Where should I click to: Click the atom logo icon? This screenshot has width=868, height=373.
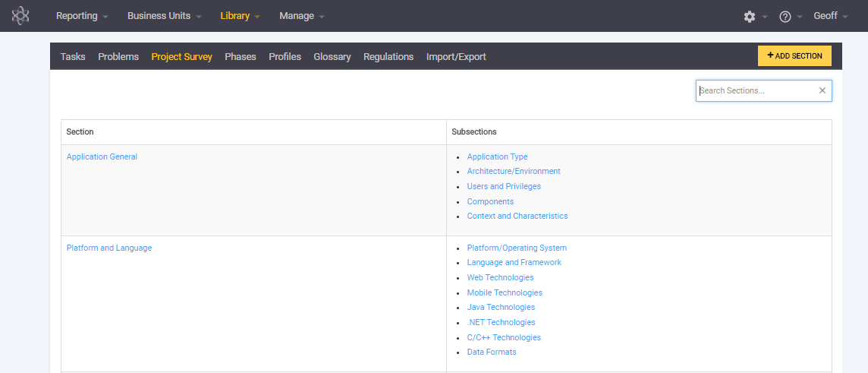pos(20,16)
